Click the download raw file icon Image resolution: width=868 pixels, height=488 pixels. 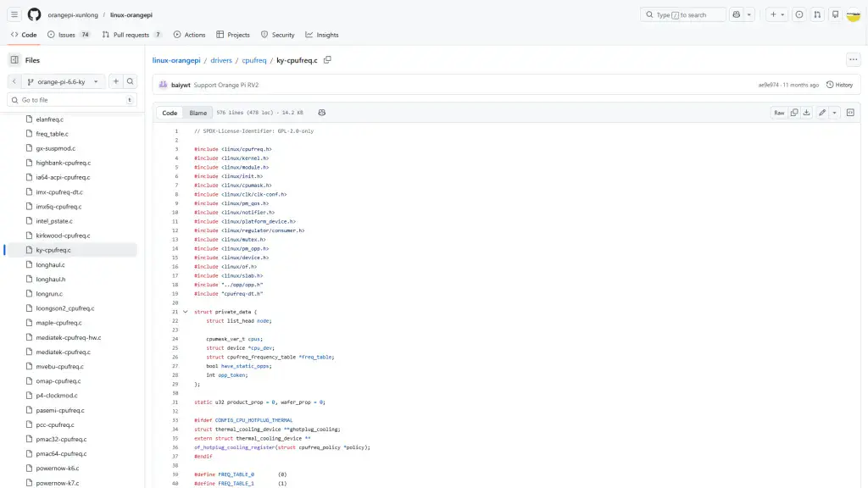[x=807, y=113]
